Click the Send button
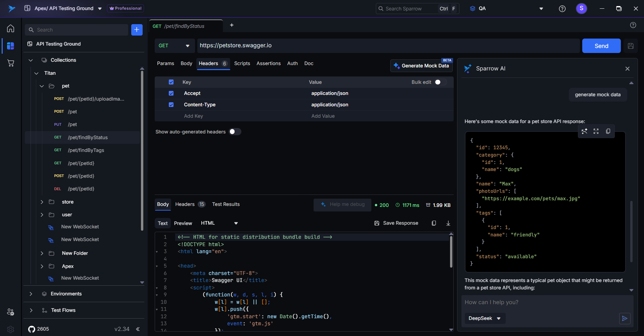 [601, 46]
